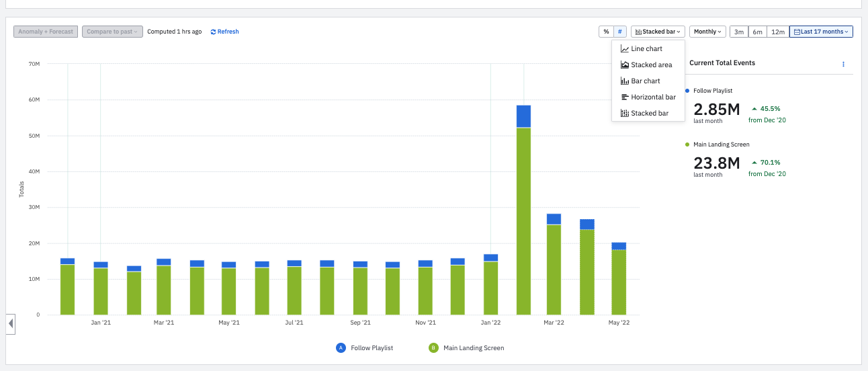Open the Stacked bar chart type dropdown
Image resolution: width=868 pixels, height=371 pixels.
pos(658,32)
